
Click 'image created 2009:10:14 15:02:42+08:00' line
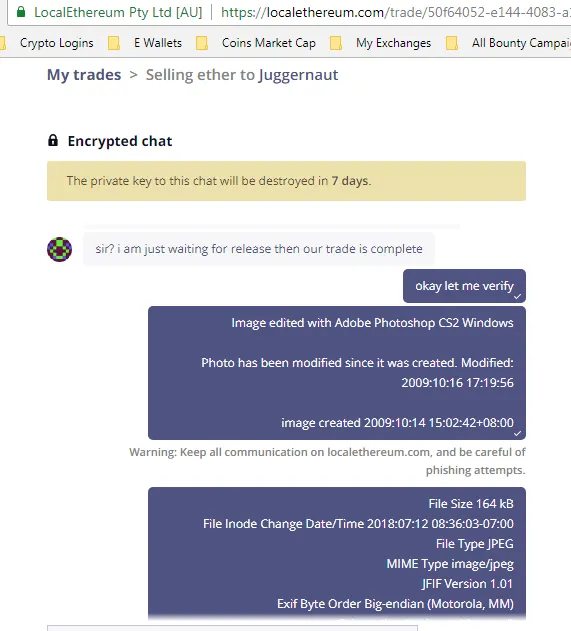pyautogui.click(x=397, y=423)
